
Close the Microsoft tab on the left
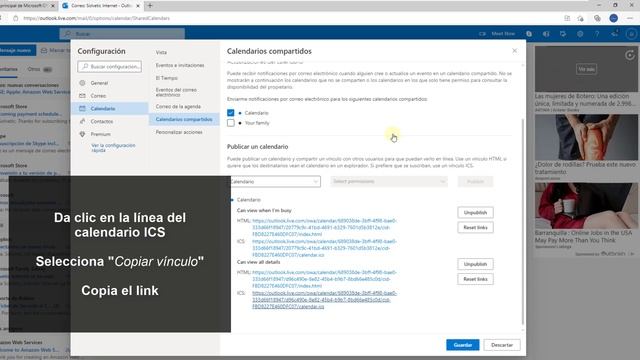53,6
